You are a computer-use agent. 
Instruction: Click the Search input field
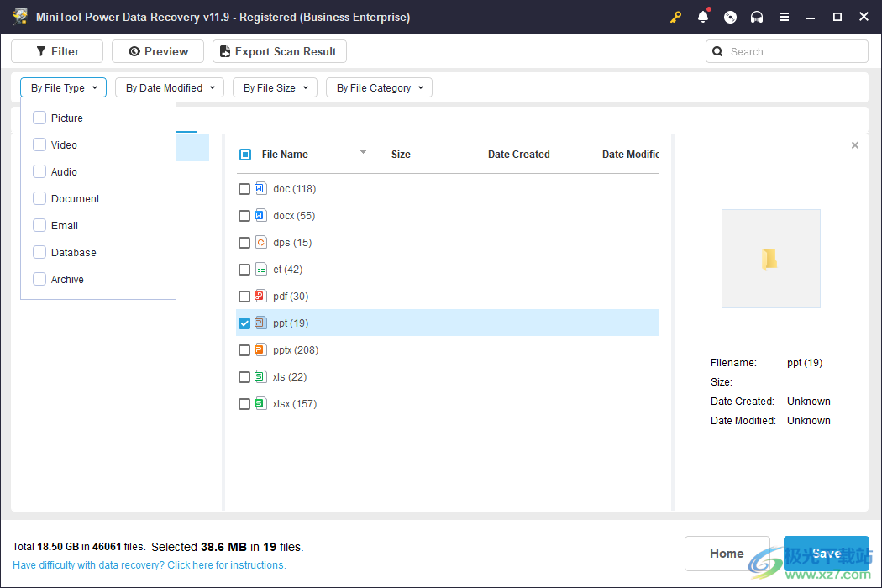pos(794,51)
